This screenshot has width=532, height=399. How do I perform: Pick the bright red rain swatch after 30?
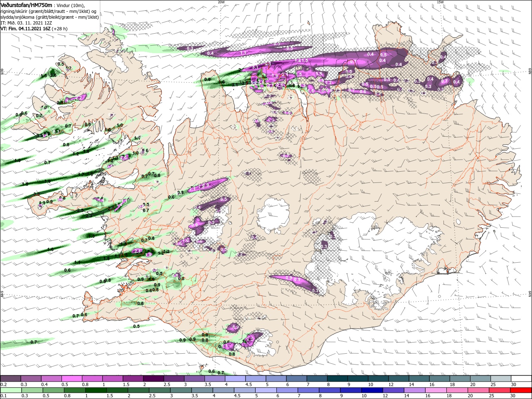point(521,390)
